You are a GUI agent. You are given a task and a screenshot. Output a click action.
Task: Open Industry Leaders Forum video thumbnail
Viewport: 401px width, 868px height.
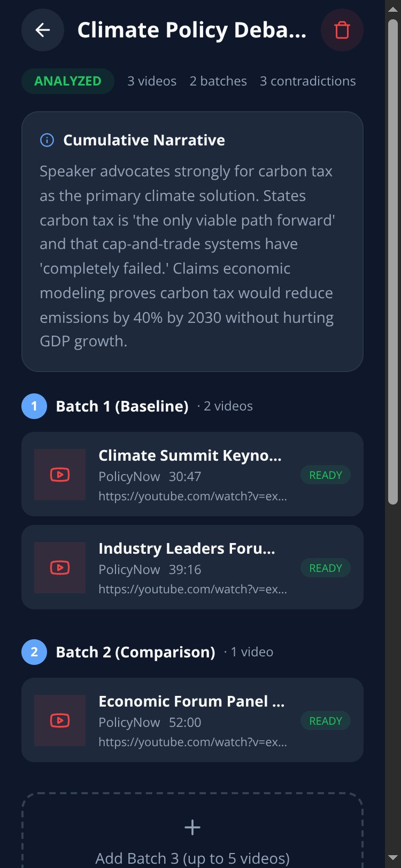click(60, 568)
